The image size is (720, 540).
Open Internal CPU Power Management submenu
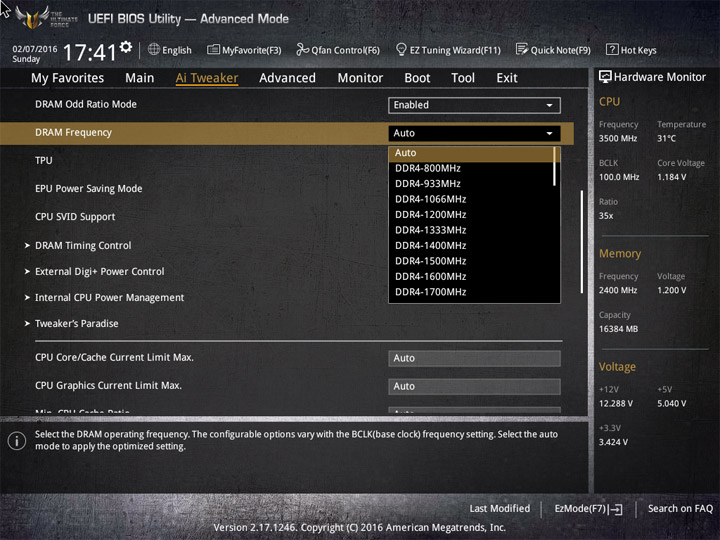coord(109,298)
